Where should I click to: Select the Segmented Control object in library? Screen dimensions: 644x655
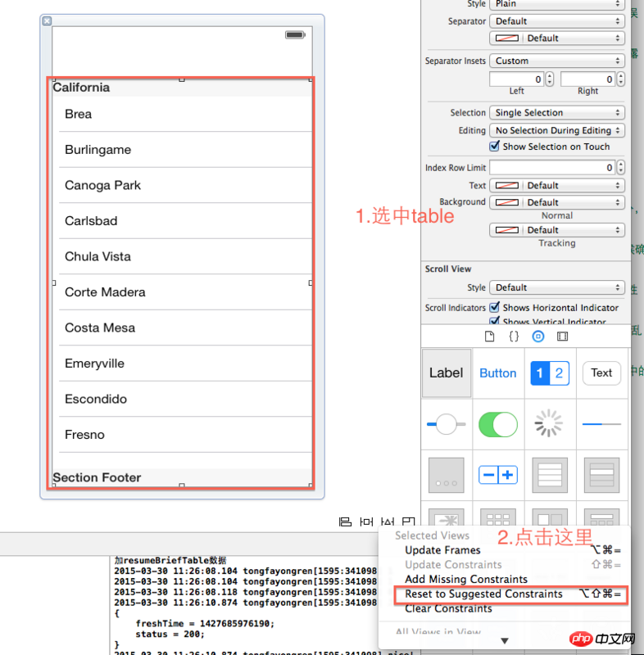pos(549,373)
